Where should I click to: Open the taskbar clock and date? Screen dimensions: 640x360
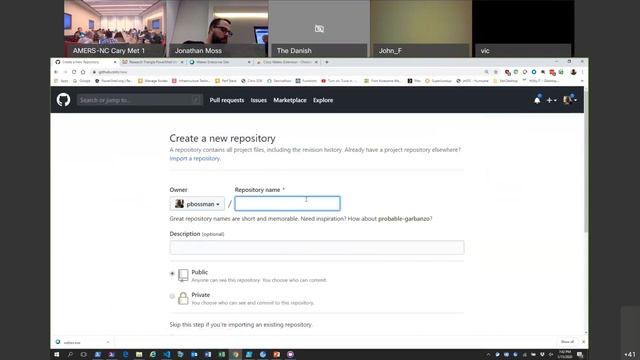tap(565, 354)
